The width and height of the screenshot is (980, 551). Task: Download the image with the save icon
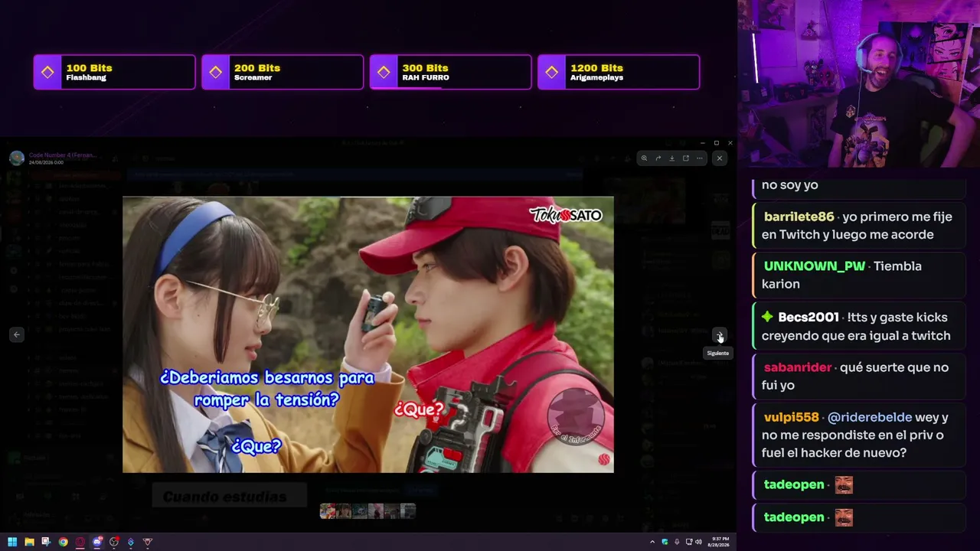(x=671, y=158)
